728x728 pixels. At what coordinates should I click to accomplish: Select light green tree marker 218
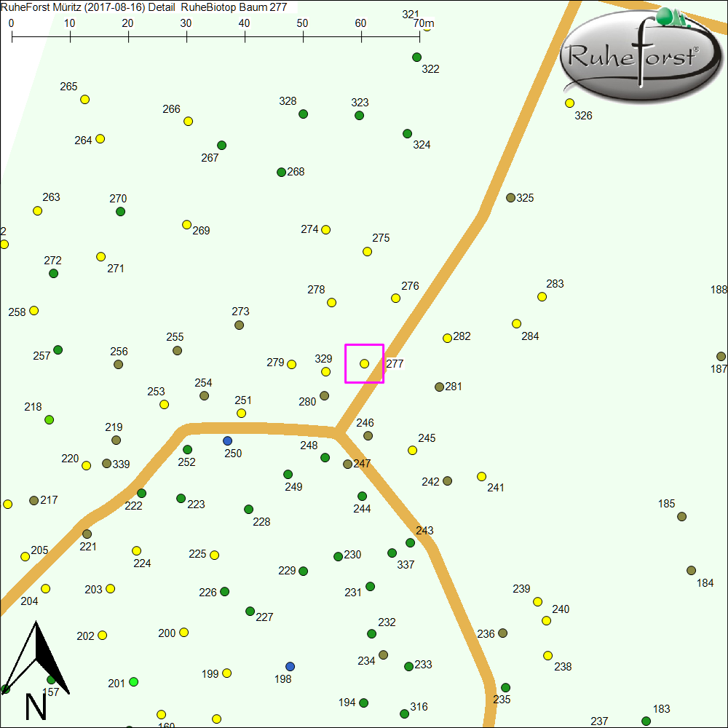click(49, 419)
